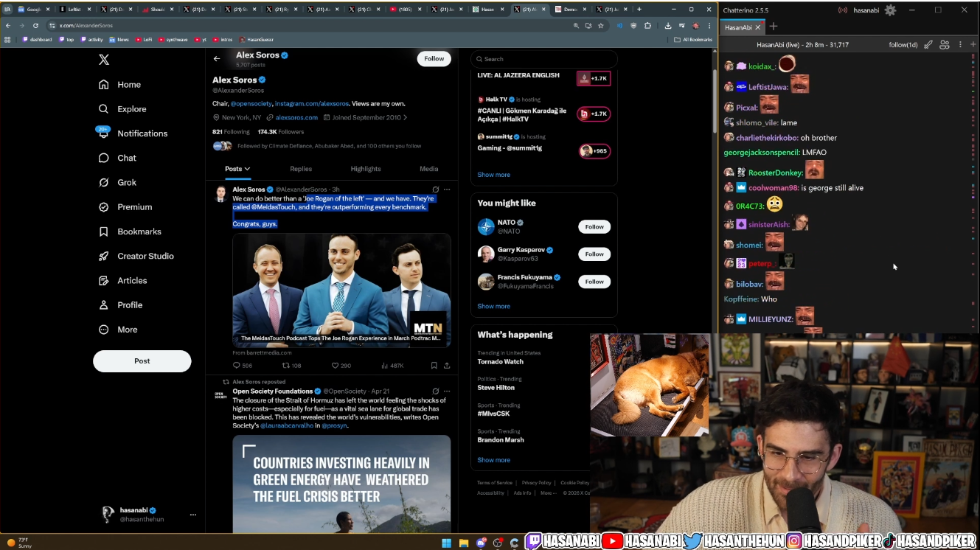Open Creator Studio in the sidebar
The width and height of the screenshot is (980, 550).
point(136,256)
